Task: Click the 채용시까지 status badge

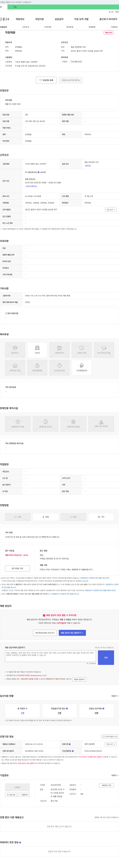Action: pyautogui.click(x=109, y=33)
